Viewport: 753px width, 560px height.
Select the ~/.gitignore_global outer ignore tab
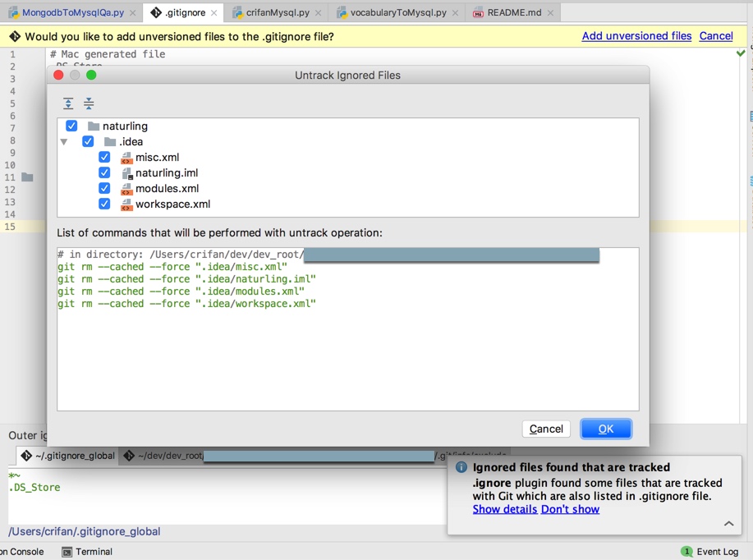pyautogui.click(x=67, y=455)
